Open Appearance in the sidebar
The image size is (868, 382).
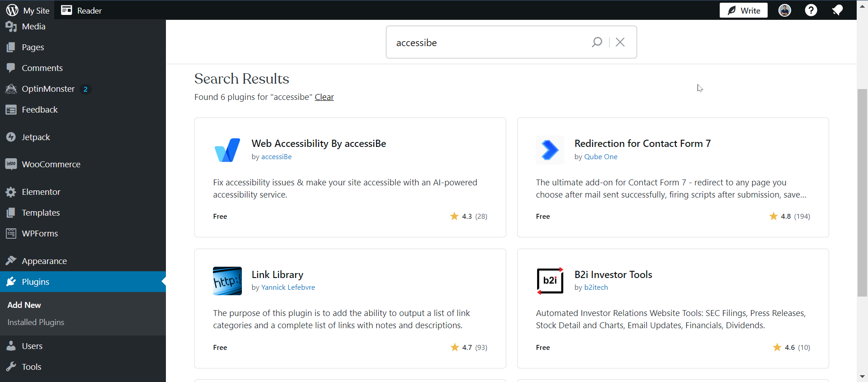pos(83,261)
